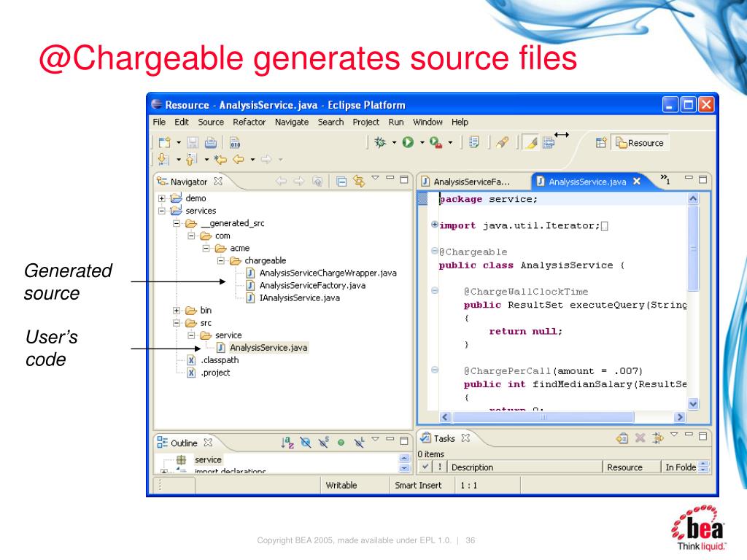747x560 pixels.
Task: Click the New wizard toolbar icon
Action: (x=164, y=142)
